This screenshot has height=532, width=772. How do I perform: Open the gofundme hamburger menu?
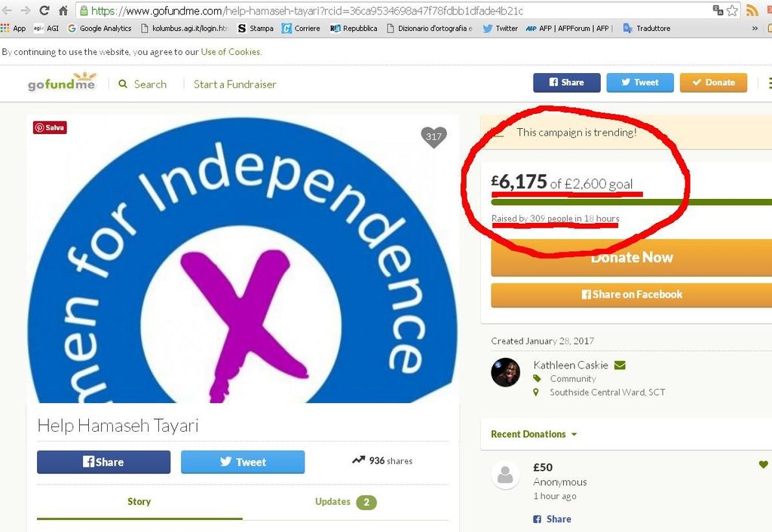(x=770, y=83)
